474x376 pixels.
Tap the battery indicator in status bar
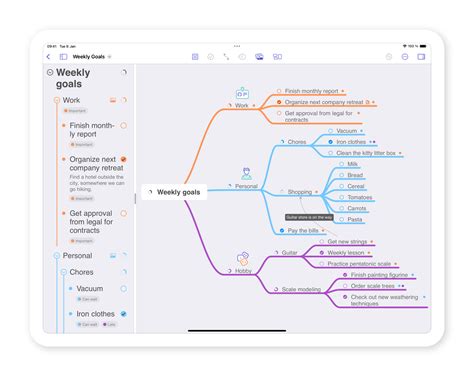(x=423, y=46)
